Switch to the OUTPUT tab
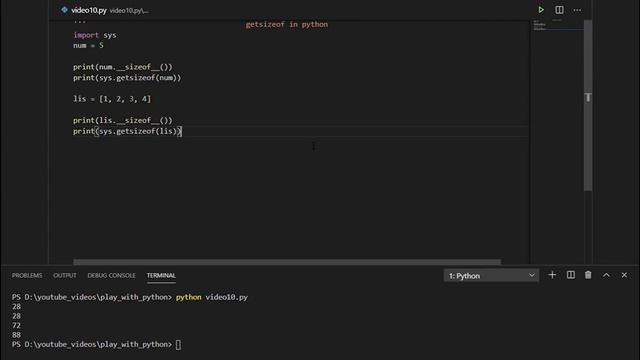This screenshot has width=640, height=360. pos(64,276)
